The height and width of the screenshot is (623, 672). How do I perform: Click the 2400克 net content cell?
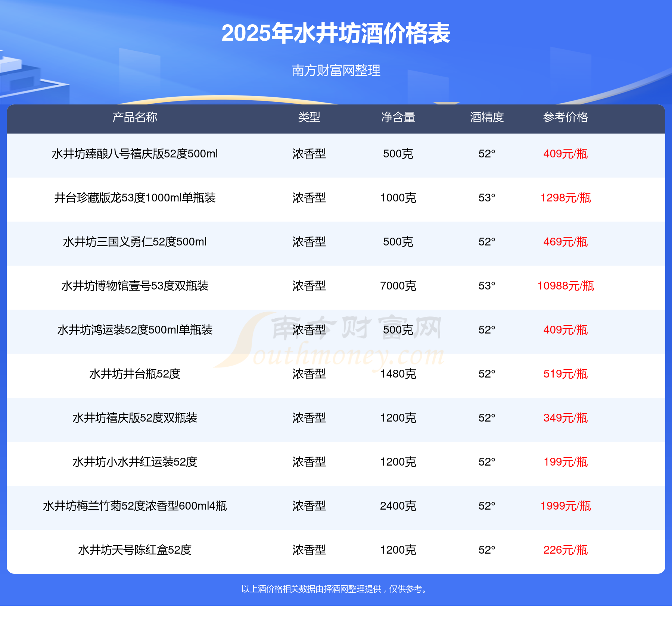tap(398, 506)
